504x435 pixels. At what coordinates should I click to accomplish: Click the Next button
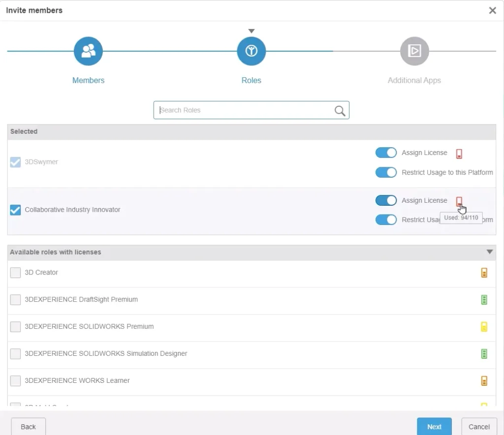coord(434,426)
